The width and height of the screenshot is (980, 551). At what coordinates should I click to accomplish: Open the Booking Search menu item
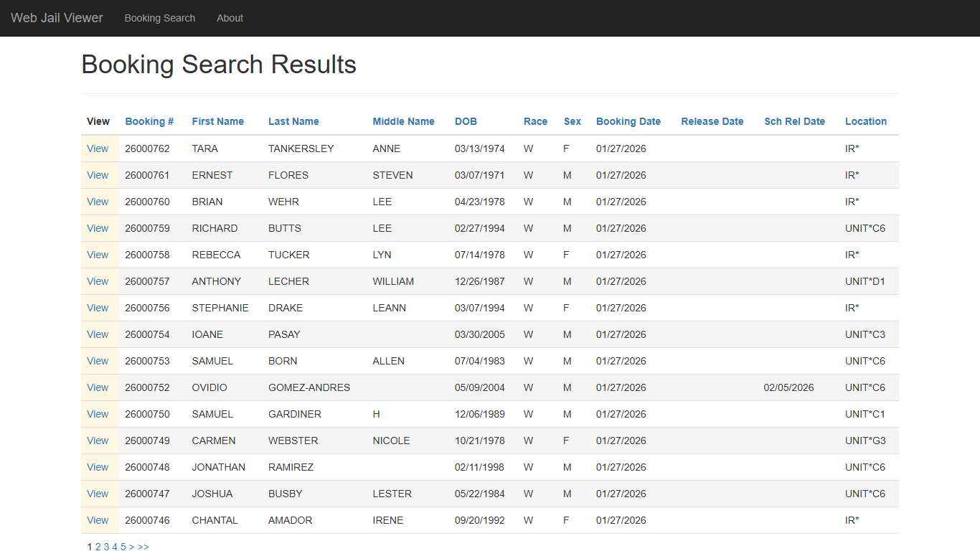click(x=160, y=17)
